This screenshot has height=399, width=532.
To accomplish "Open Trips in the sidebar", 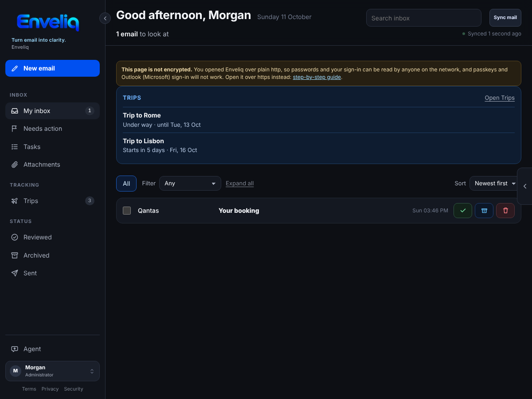I will click(x=52, y=201).
